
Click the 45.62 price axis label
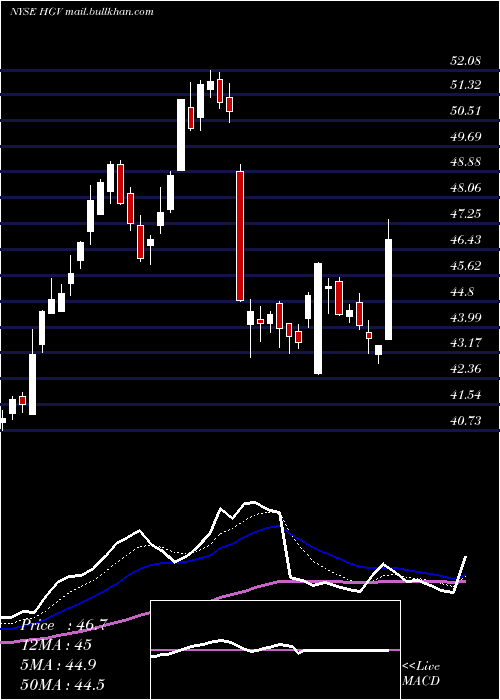tap(466, 266)
